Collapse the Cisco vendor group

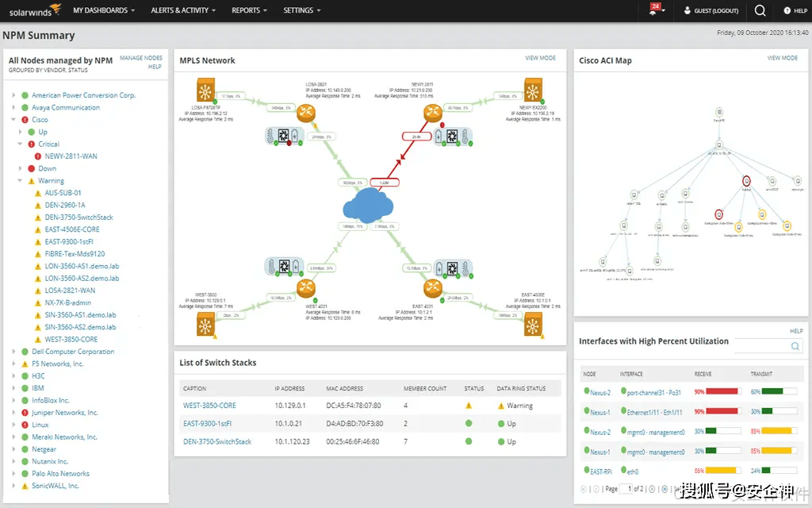pyautogui.click(x=13, y=120)
